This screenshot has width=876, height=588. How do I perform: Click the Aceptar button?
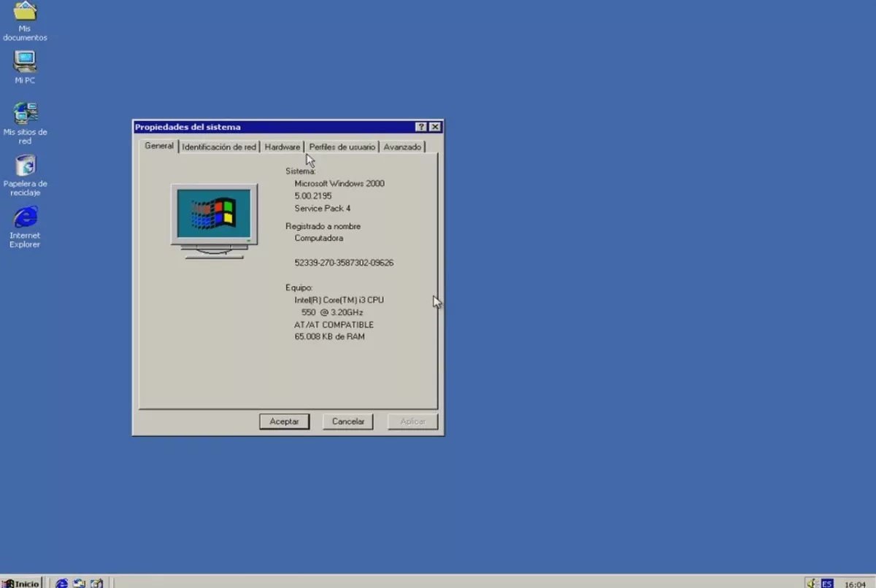click(x=284, y=422)
